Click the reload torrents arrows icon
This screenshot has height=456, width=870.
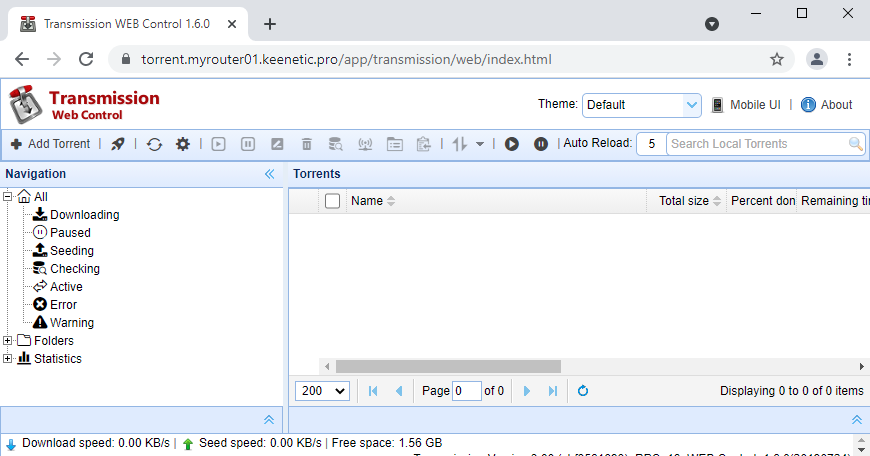coord(154,144)
